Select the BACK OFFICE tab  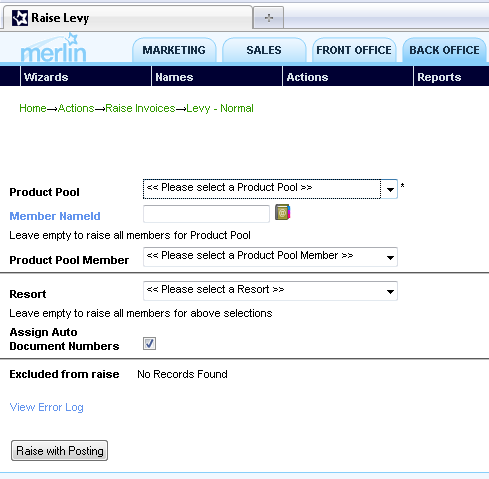click(x=444, y=50)
